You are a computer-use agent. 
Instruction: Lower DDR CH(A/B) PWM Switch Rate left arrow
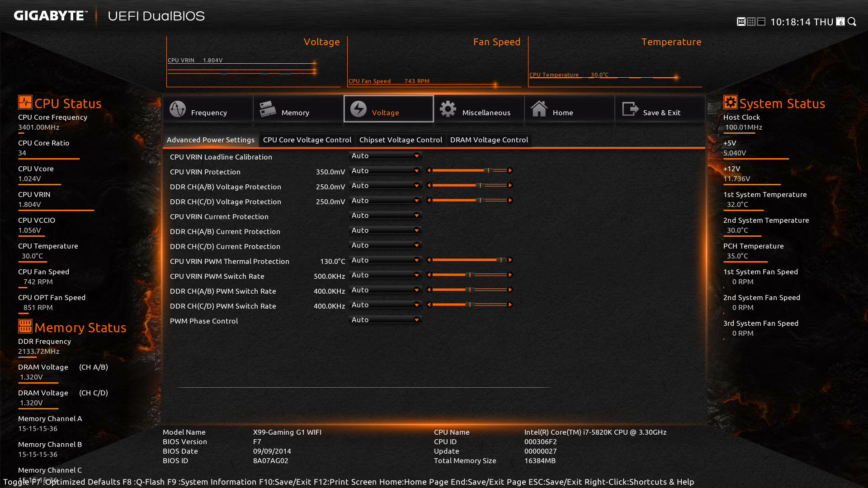429,290
